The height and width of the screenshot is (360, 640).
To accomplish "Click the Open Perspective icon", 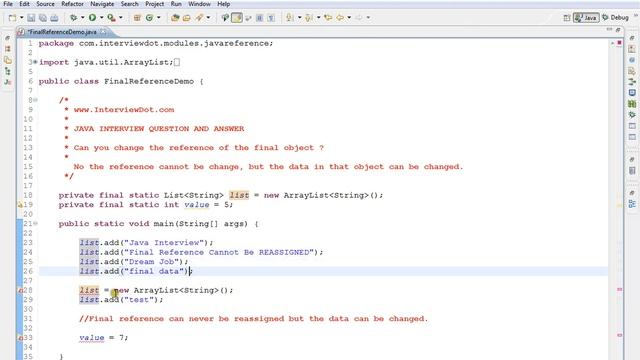I will [x=567, y=18].
